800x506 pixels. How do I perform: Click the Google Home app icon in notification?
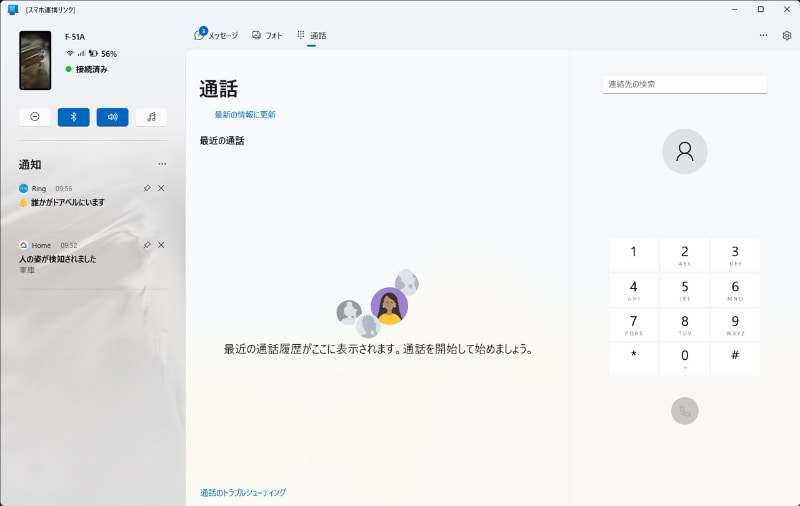coord(23,245)
